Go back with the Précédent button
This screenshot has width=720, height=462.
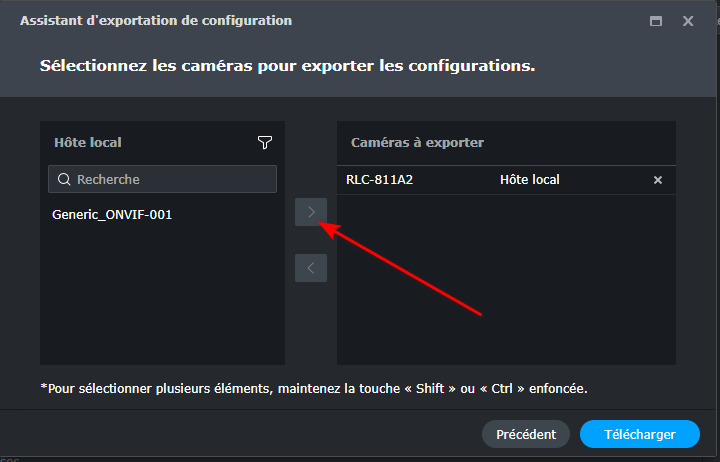click(x=526, y=434)
